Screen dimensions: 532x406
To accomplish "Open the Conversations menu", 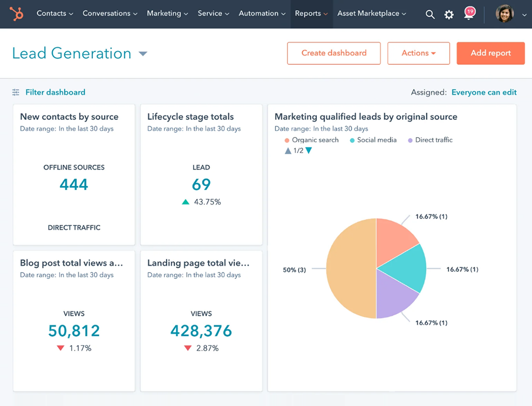I will 110,13.
